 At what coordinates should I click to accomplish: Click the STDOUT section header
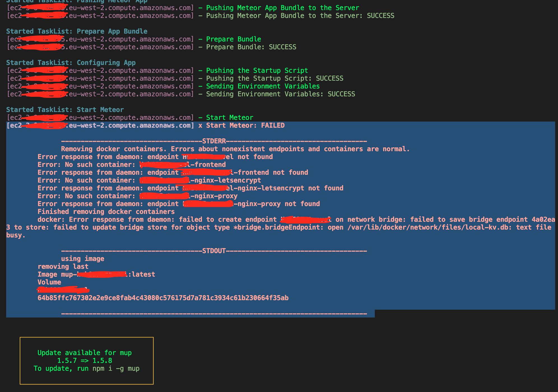214,251
